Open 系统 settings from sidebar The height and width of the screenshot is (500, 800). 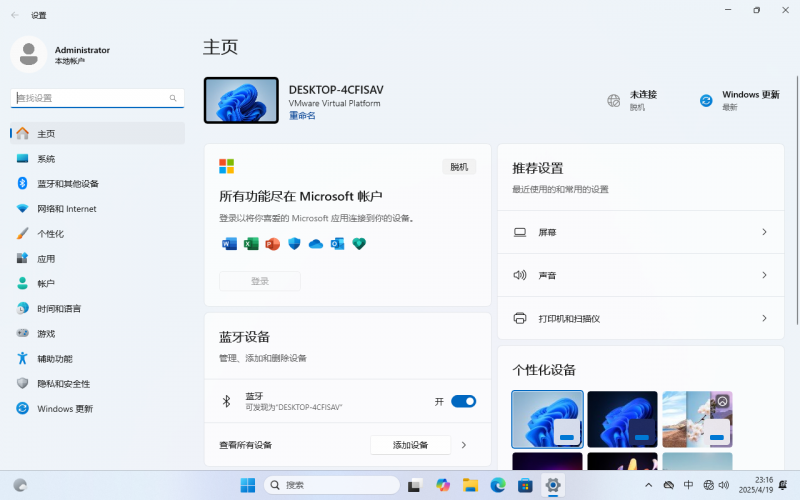coord(97,159)
